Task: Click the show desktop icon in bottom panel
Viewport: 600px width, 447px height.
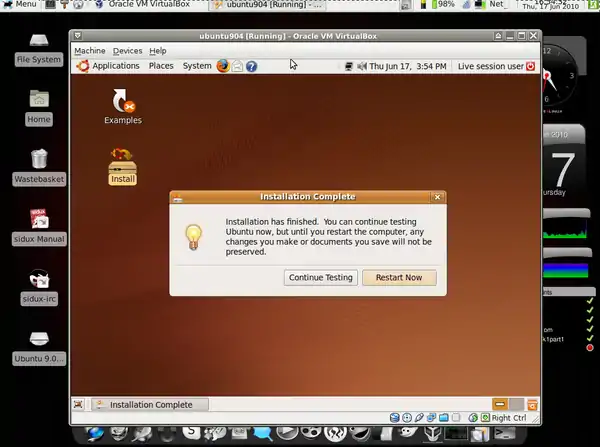Action: click(x=79, y=404)
